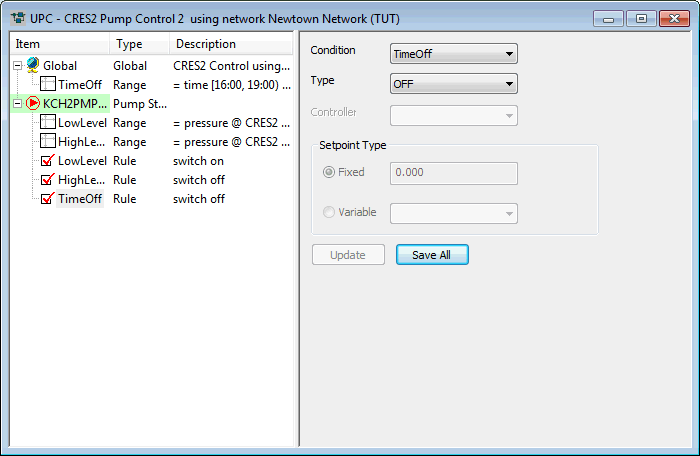Sort by the Item column header
700x456 pixels.
[x=60, y=44]
